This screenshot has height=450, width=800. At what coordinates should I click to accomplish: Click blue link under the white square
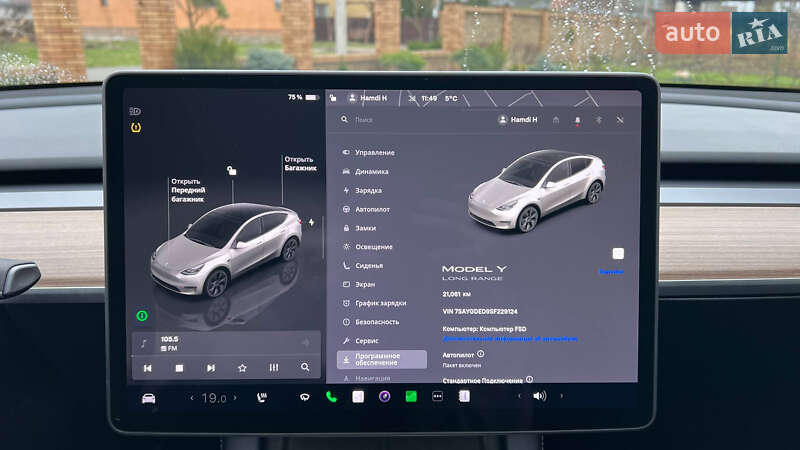[x=611, y=272]
